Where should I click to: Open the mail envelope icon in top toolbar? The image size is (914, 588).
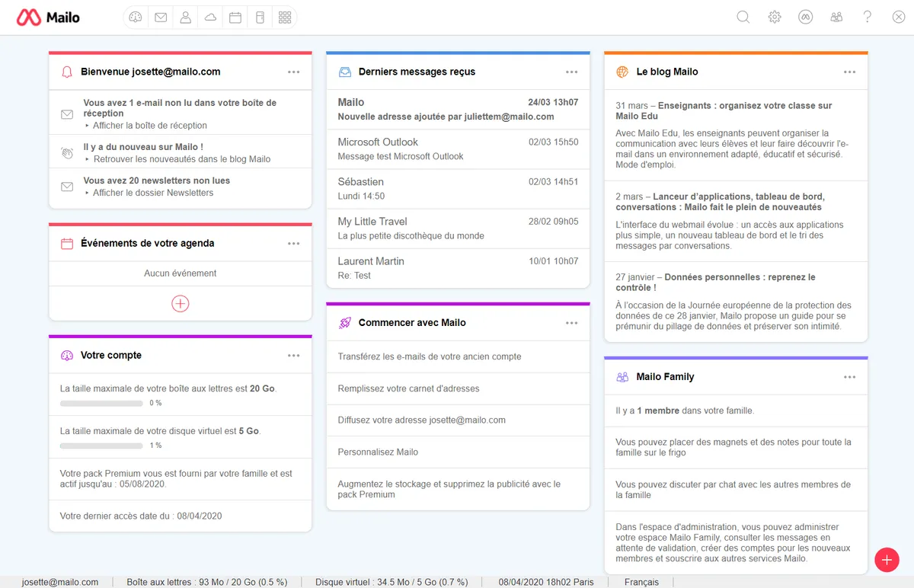pos(161,17)
